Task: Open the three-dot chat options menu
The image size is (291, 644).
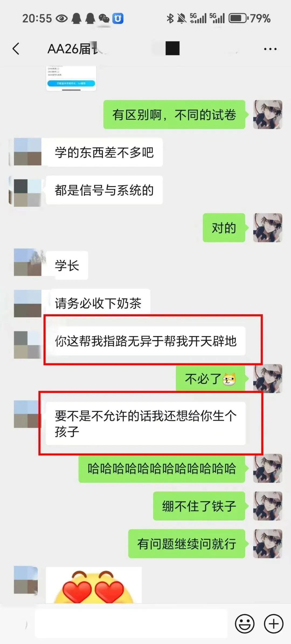Action: 270,49
